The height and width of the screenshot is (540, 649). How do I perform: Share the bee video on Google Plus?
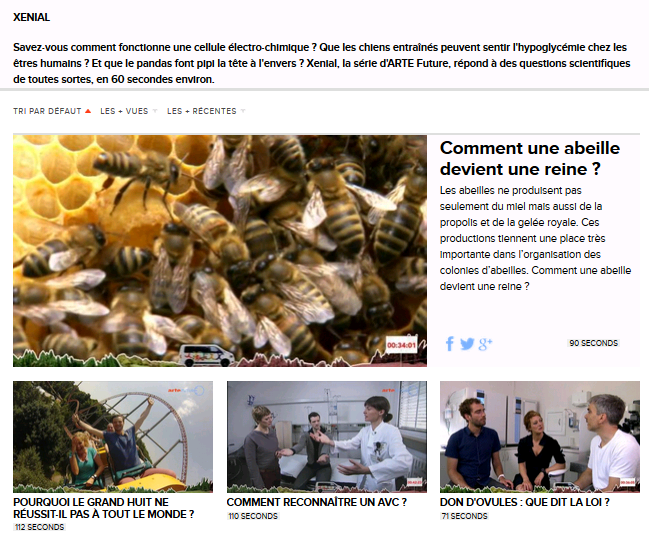coord(485,344)
